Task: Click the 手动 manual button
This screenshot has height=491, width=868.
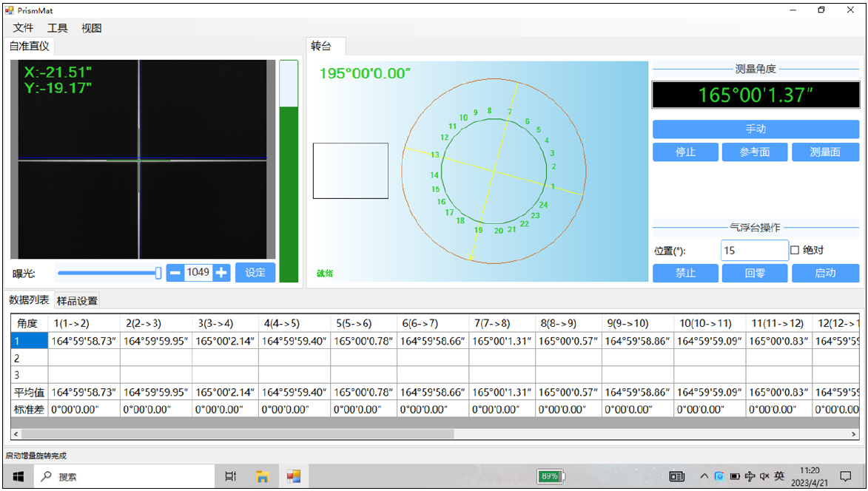Action: (756, 129)
